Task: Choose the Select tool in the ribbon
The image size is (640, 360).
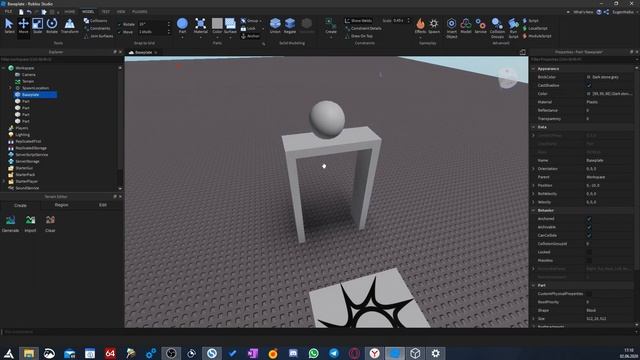Action: pos(9,25)
